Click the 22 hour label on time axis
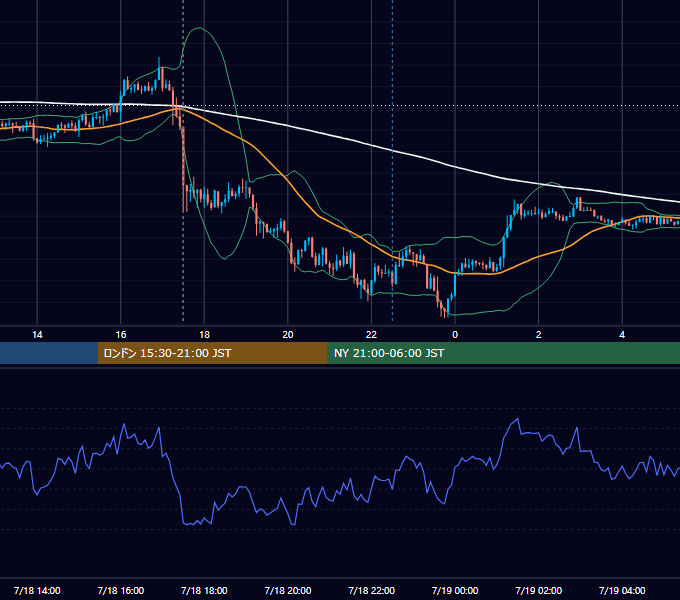 pyautogui.click(x=371, y=335)
